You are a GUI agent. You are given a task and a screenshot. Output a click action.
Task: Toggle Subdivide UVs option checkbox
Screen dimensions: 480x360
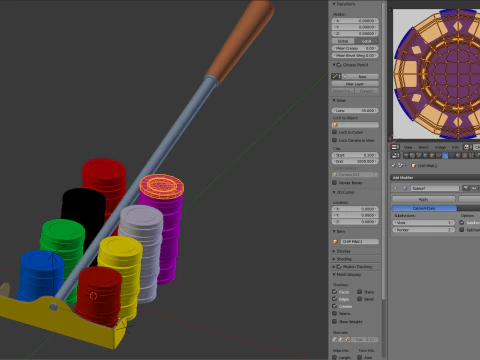click(461, 222)
